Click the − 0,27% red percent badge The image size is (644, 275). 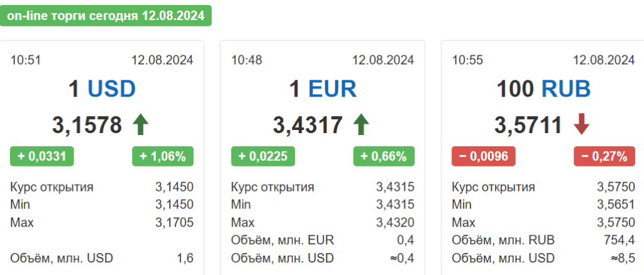[x=604, y=156]
